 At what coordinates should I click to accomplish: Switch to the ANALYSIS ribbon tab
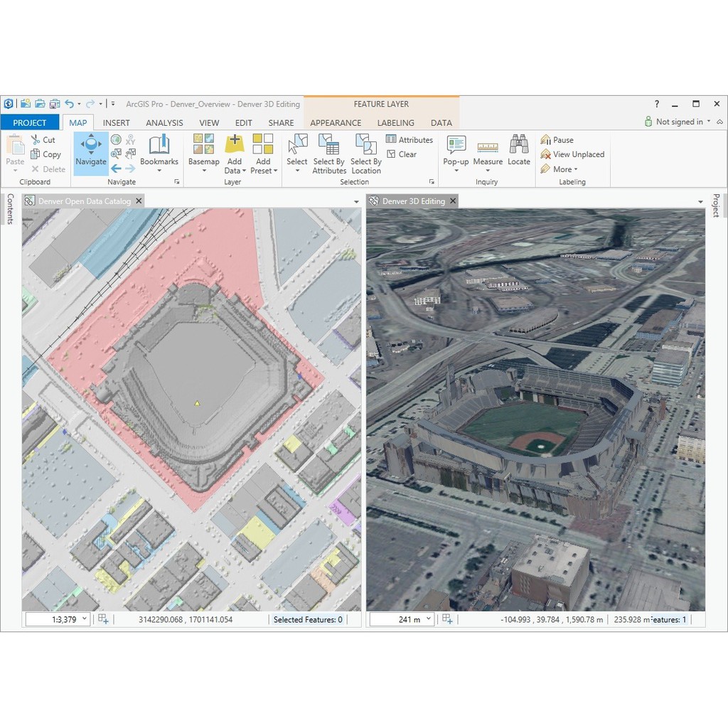(164, 122)
